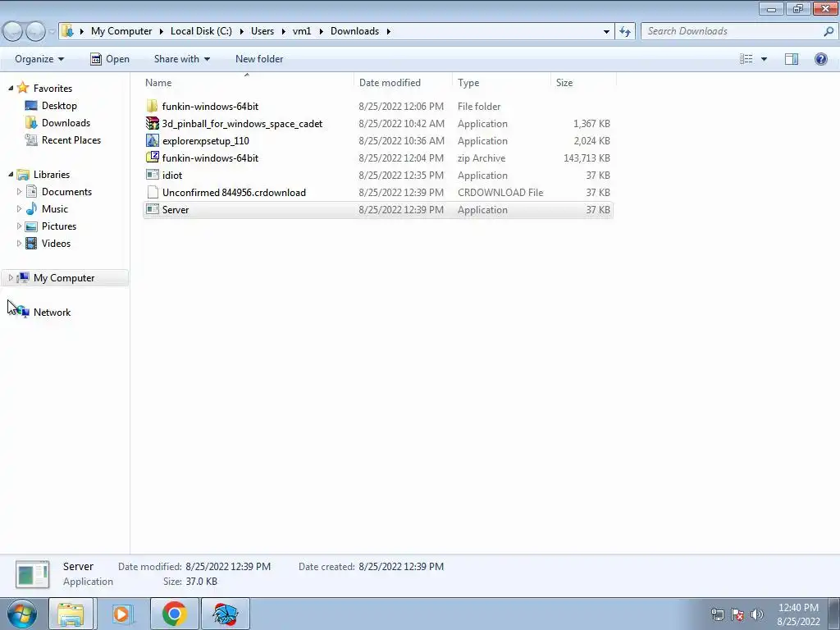
Task: Select the explorerxpsetup_110 installer icon
Action: 152,140
